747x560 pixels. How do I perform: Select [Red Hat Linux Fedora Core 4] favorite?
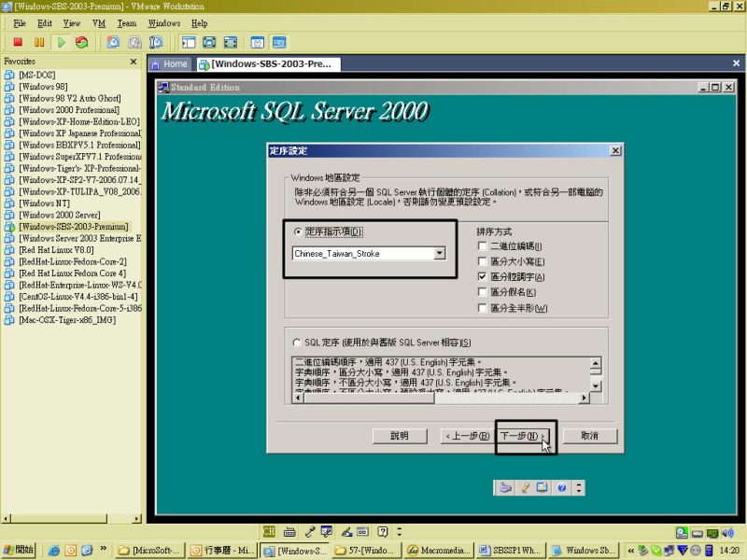pyautogui.click(x=73, y=273)
